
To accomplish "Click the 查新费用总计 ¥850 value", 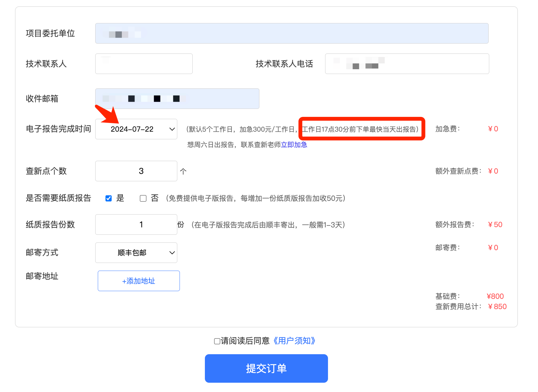I will click(497, 306).
